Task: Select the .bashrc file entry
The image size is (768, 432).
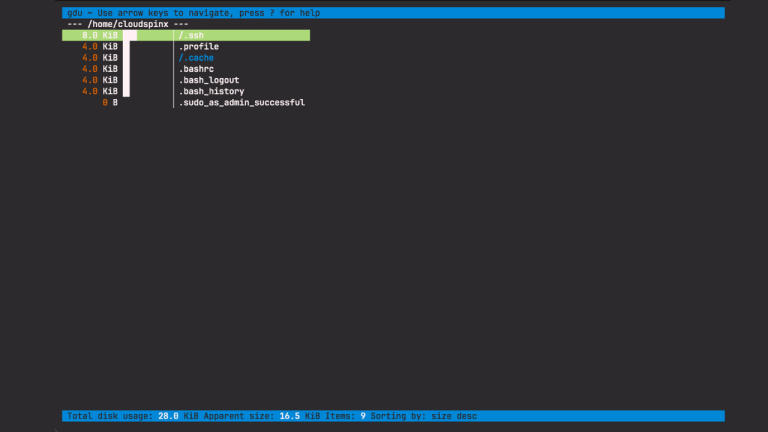Action: (x=195, y=69)
